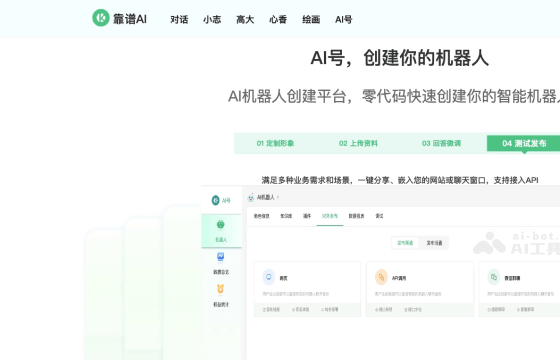Screen dimensions: 560x360
Task: Click the green 靠谱AI logo icon
Action: 101,18
